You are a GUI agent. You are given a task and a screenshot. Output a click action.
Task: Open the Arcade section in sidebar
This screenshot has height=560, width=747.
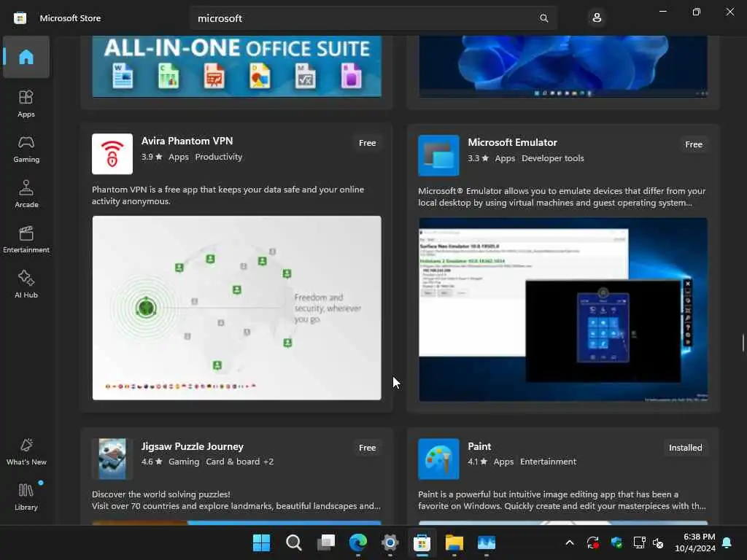pos(26,194)
